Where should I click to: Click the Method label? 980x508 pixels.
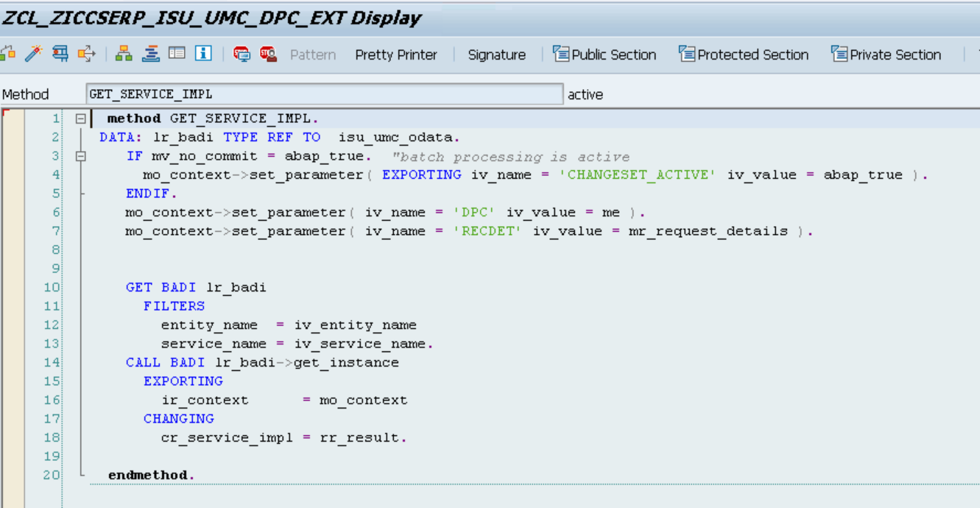pyautogui.click(x=25, y=95)
